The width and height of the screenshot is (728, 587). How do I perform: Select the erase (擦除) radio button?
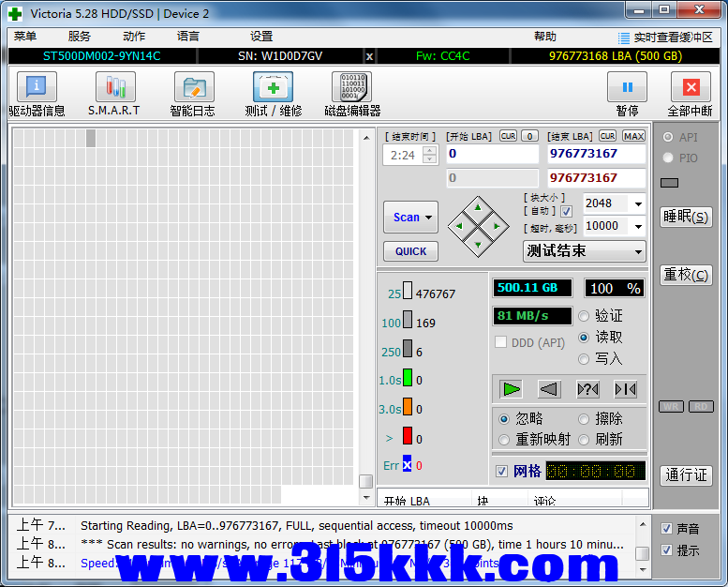coord(584,419)
